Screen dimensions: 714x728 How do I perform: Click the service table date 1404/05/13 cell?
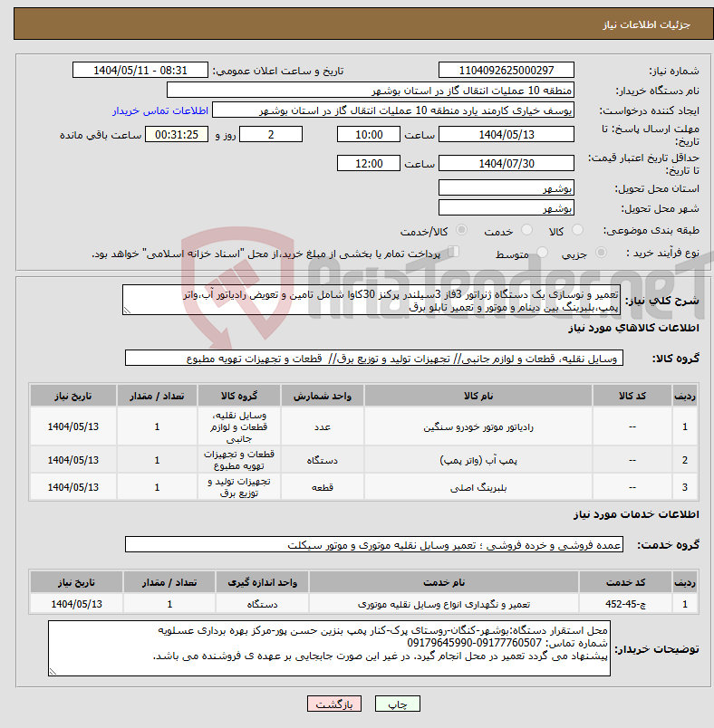(76, 604)
